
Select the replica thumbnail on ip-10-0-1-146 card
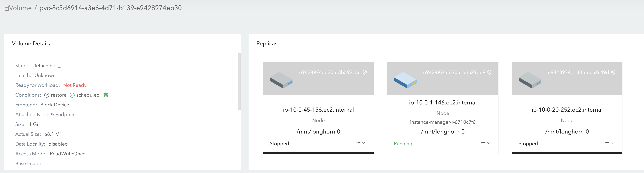coord(443,78)
